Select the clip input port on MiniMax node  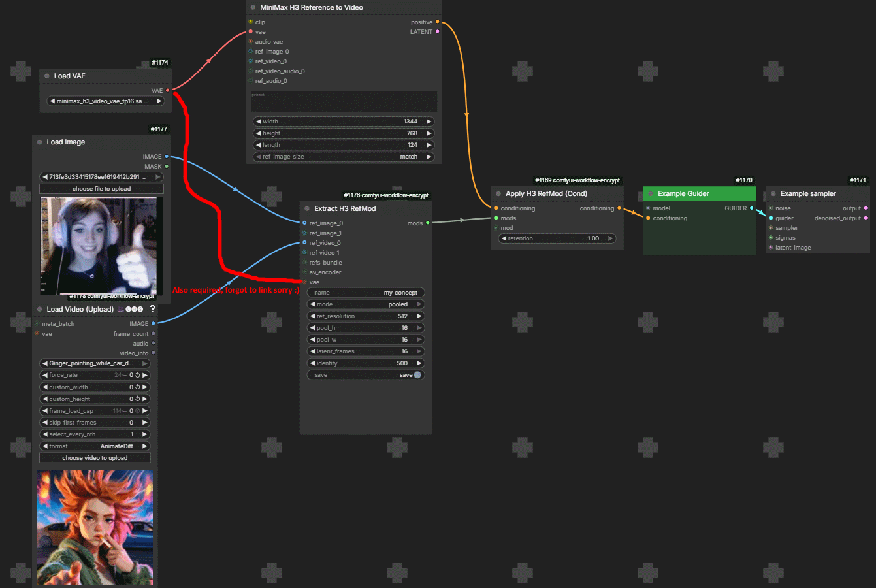[250, 22]
